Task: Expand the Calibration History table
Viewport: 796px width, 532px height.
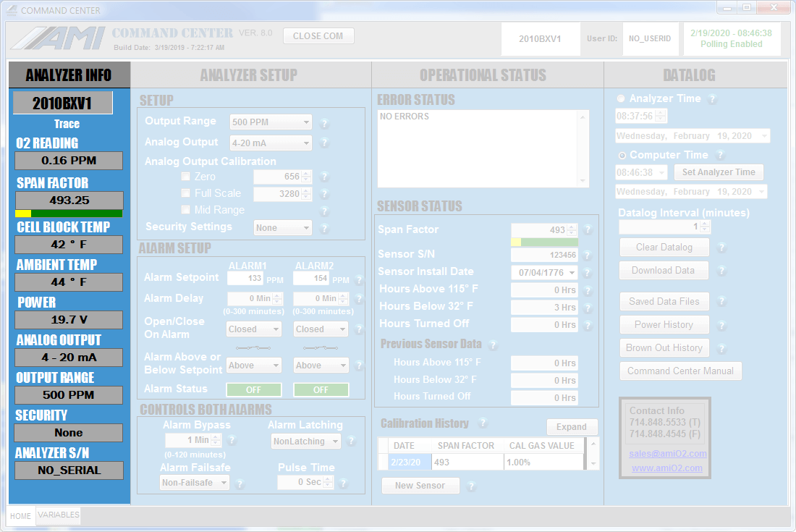Action: pyautogui.click(x=572, y=427)
